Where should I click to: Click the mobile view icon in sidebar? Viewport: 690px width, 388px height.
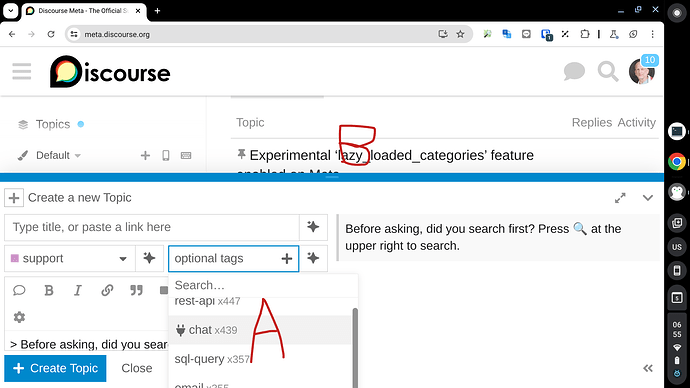pos(166,155)
